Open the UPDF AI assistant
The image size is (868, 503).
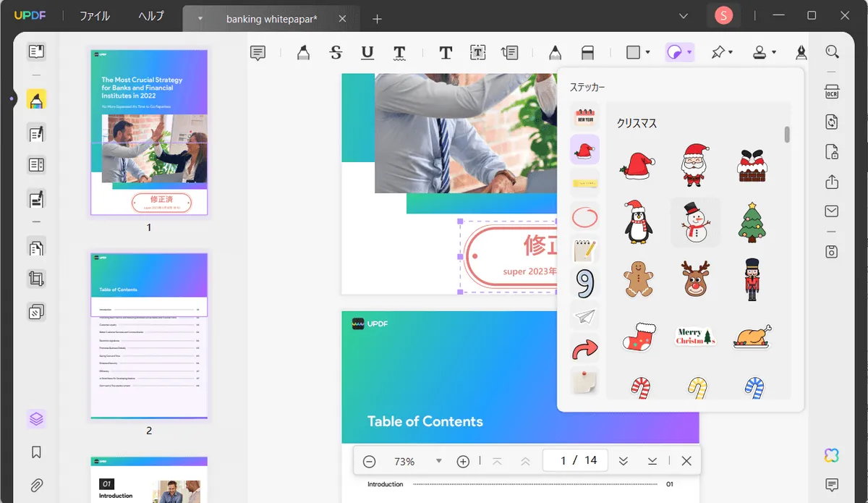point(832,455)
